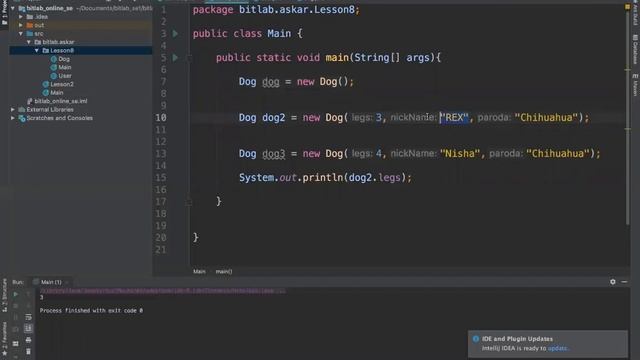This screenshot has width=640, height=360.
Task: Hide Run tool window with minus icon
Action: [624, 282]
